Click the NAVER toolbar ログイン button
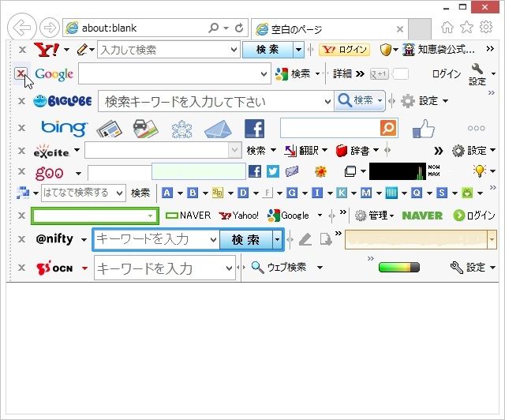The image size is (505, 420). pyautogui.click(x=473, y=216)
